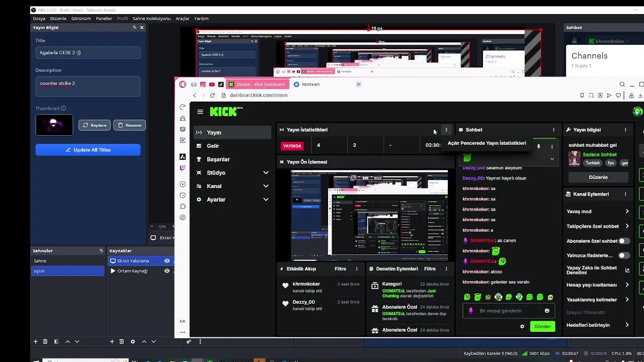Open the Yayın bilgisi three-dot menu

[625, 130]
